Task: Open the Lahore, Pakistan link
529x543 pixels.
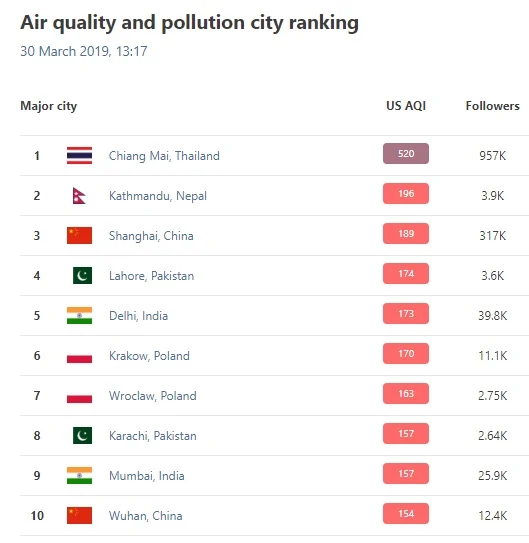Action: click(x=151, y=276)
